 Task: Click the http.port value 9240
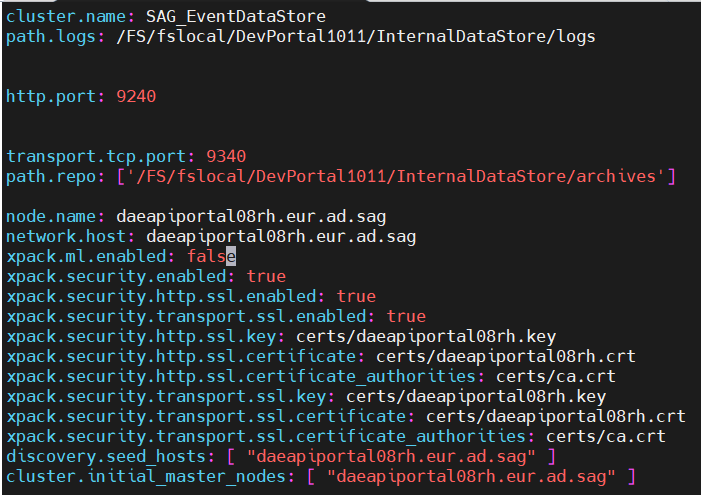pos(136,97)
